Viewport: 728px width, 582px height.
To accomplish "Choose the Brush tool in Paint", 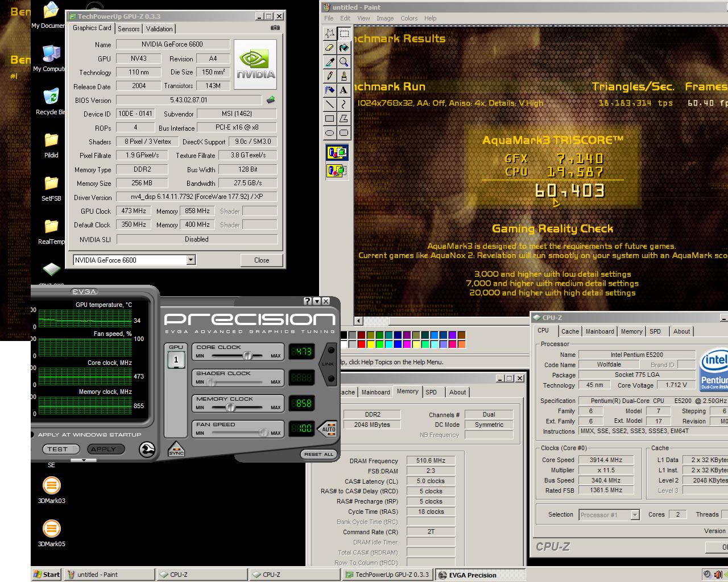I will [344, 76].
